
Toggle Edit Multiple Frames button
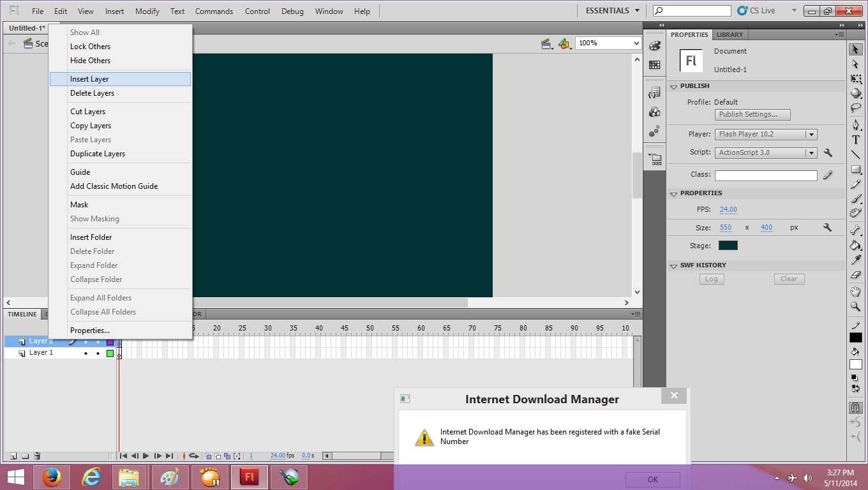point(227,456)
